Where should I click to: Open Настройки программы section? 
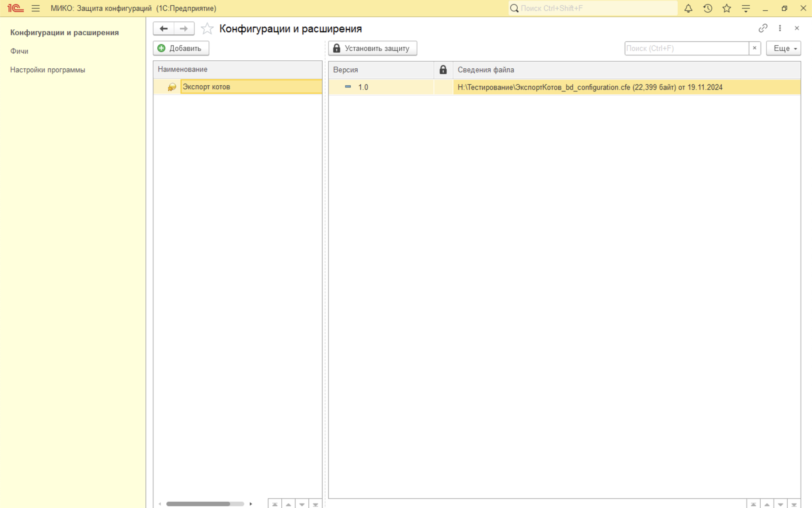pos(48,70)
